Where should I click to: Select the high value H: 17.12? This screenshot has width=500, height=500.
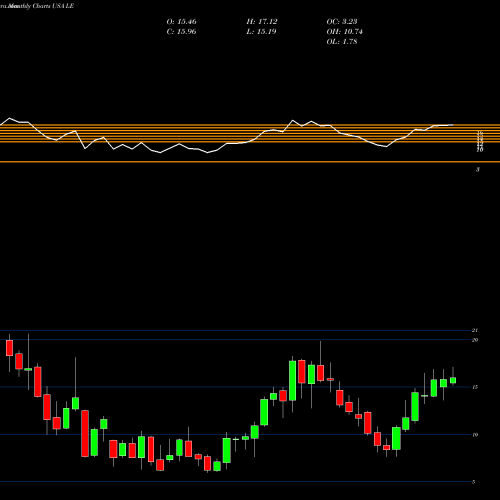[x=262, y=22]
